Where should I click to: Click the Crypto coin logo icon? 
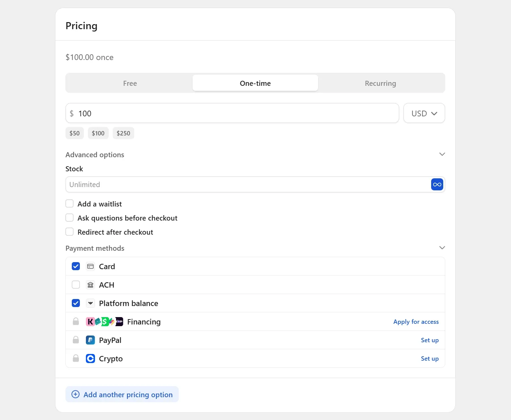click(90, 359)
